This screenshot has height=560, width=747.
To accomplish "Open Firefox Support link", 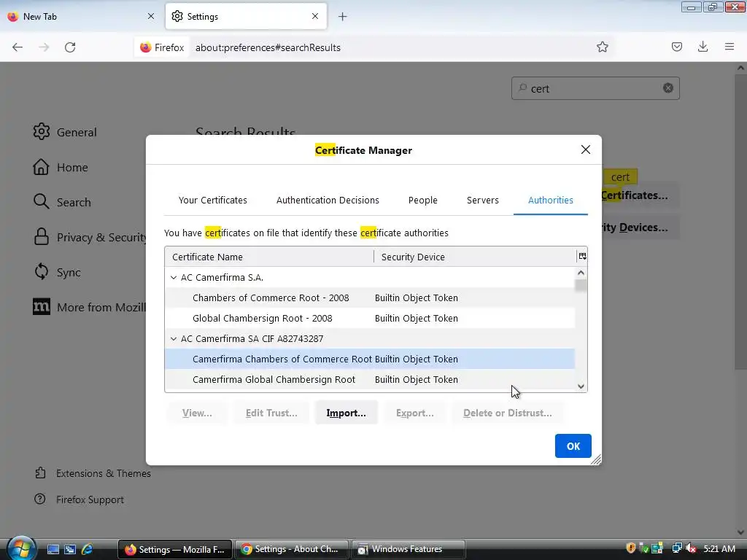I will 79,499.
